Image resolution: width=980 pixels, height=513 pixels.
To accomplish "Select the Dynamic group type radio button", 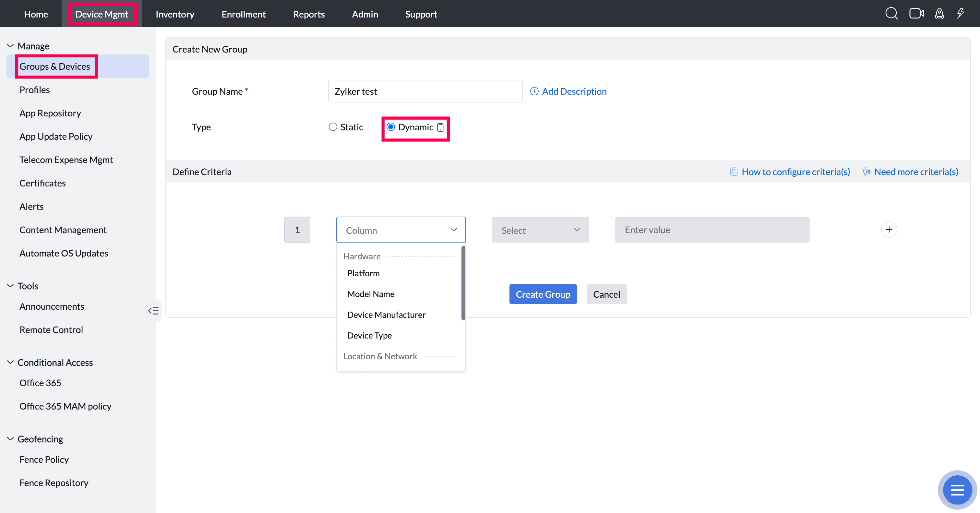I will 391,127.
